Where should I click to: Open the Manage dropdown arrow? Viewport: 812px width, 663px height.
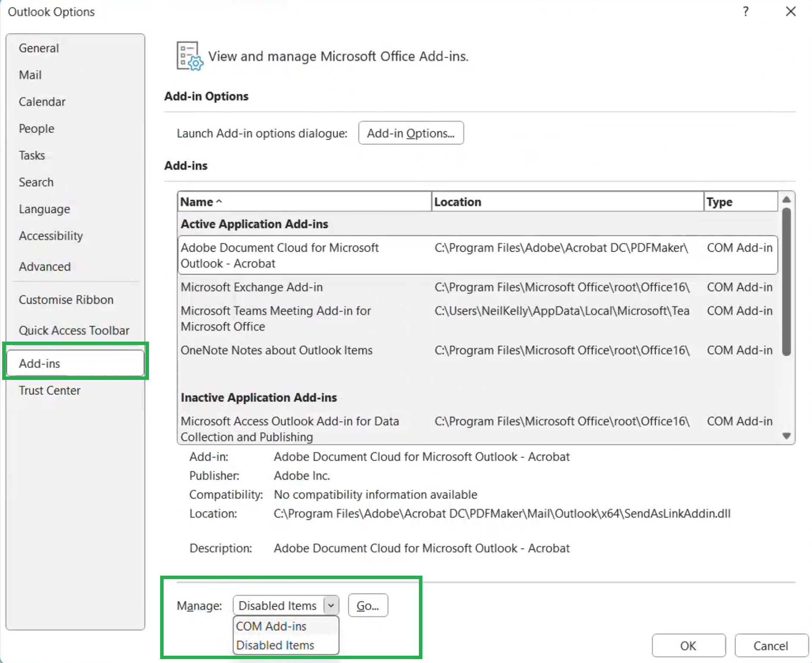331,605
